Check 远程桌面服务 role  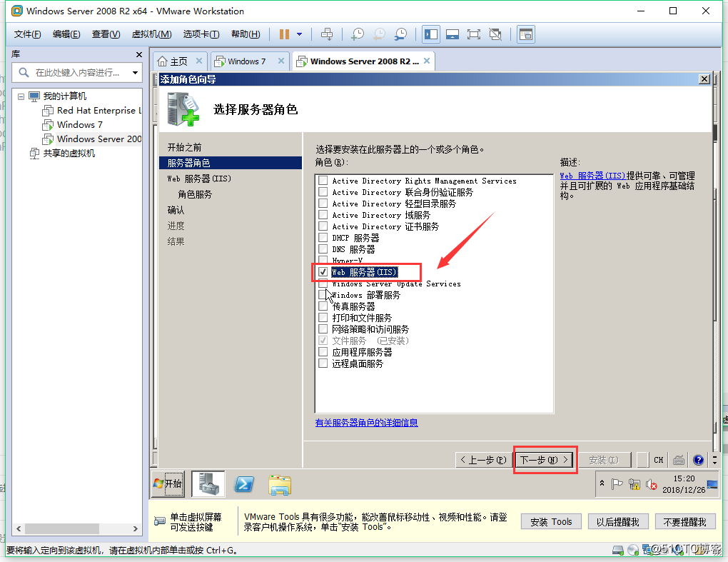pyautogui.click(x=323, y=363)
